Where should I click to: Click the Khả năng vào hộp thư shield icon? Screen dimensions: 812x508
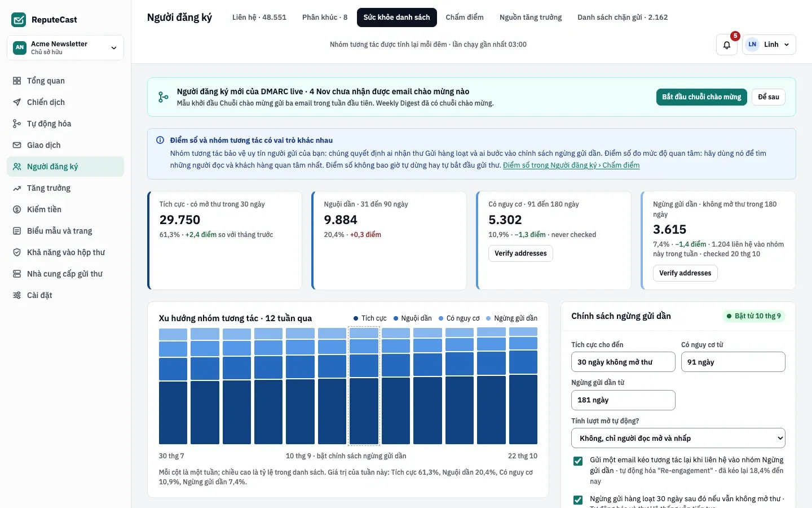click(17, 252)
